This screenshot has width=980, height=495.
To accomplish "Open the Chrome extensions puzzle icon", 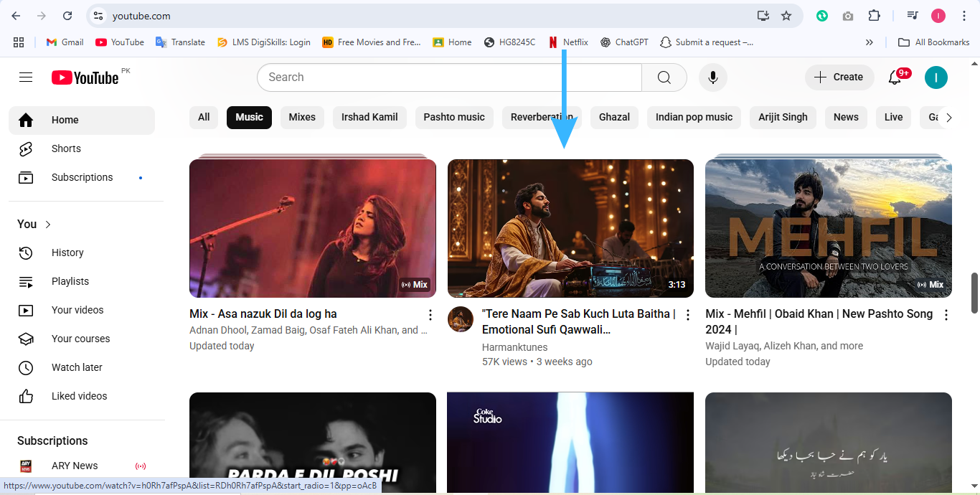I will 874,16.
